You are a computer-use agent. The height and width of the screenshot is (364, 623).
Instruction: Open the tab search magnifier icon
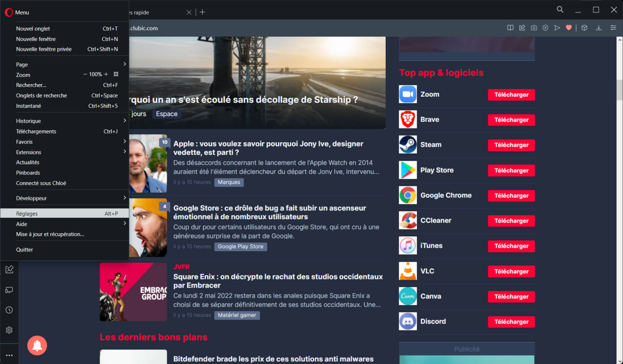(560, 9)
